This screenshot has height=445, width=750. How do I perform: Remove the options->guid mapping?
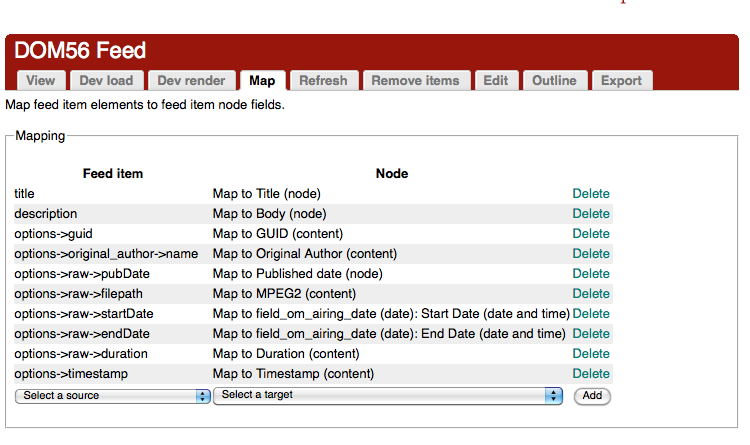[590, 234]
